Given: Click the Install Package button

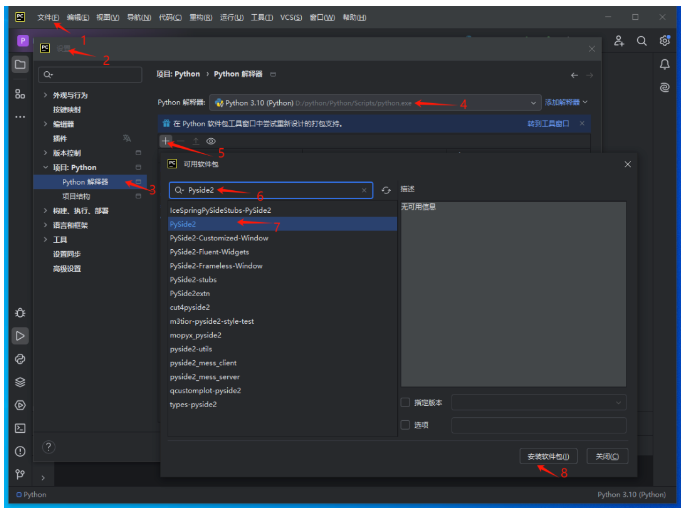Looking at the screenshot, I should tap(548, 456).
